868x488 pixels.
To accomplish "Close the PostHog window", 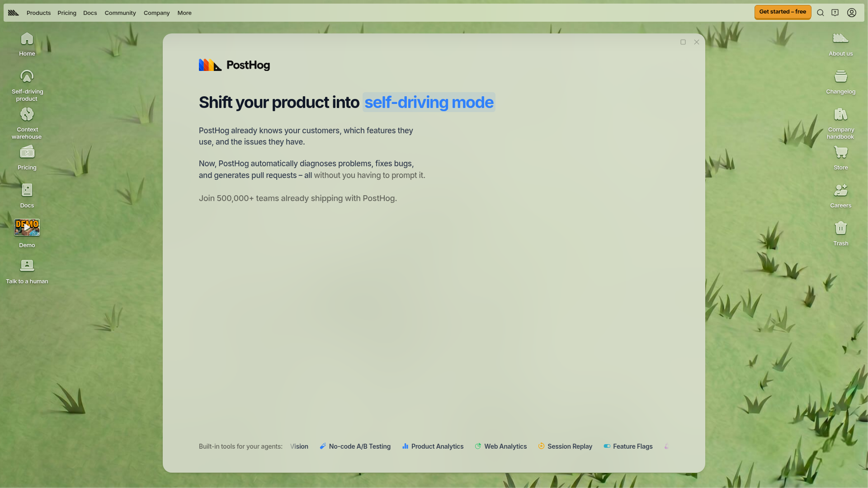I will [x=697, y=42].
